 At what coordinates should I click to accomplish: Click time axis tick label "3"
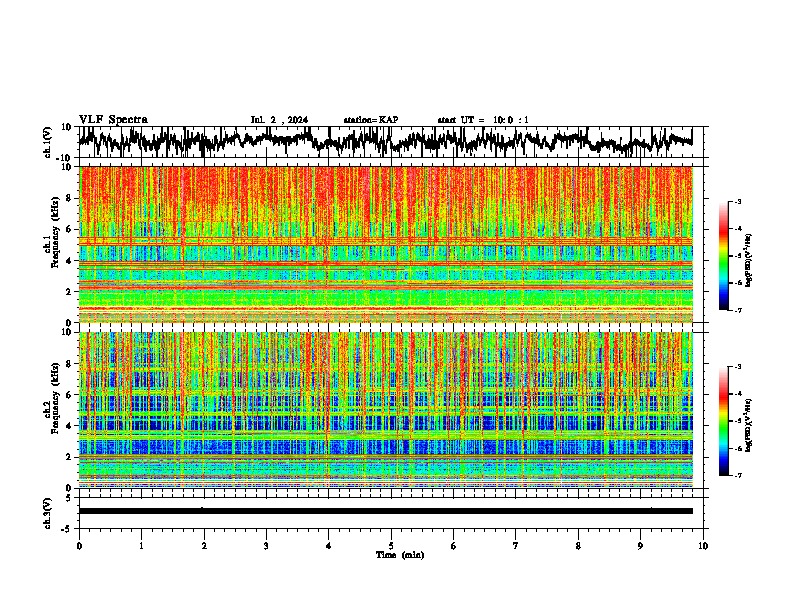[x=266, y=546]
